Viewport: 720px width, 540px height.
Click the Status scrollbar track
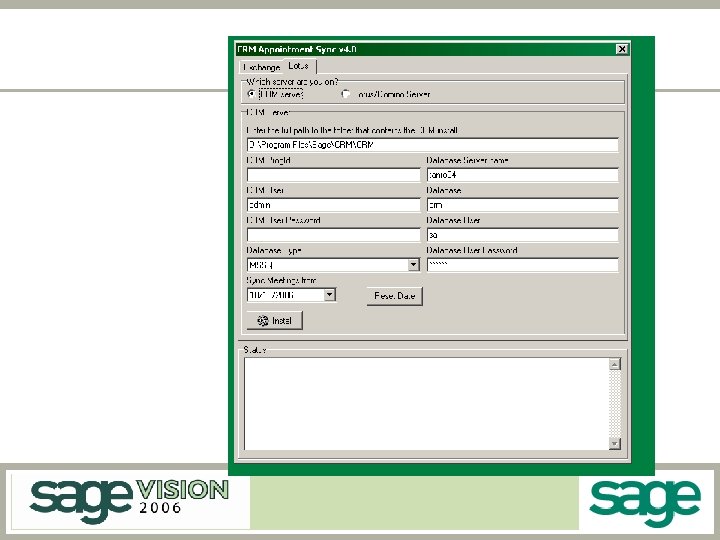(615, 404)
